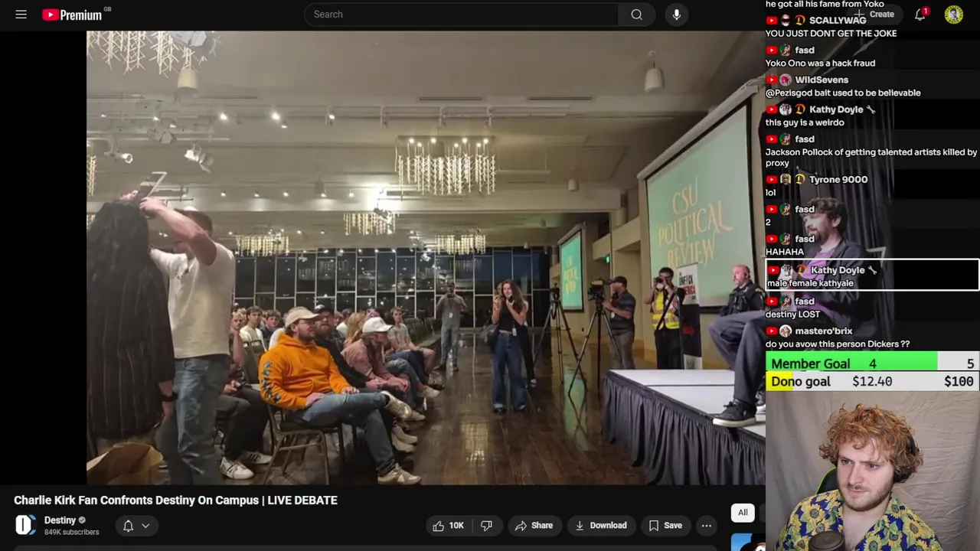Image resolution: width=980 pixels, height=551 pixels.
Task: Open notifications bell in header
Action: [x=920, y=15]
